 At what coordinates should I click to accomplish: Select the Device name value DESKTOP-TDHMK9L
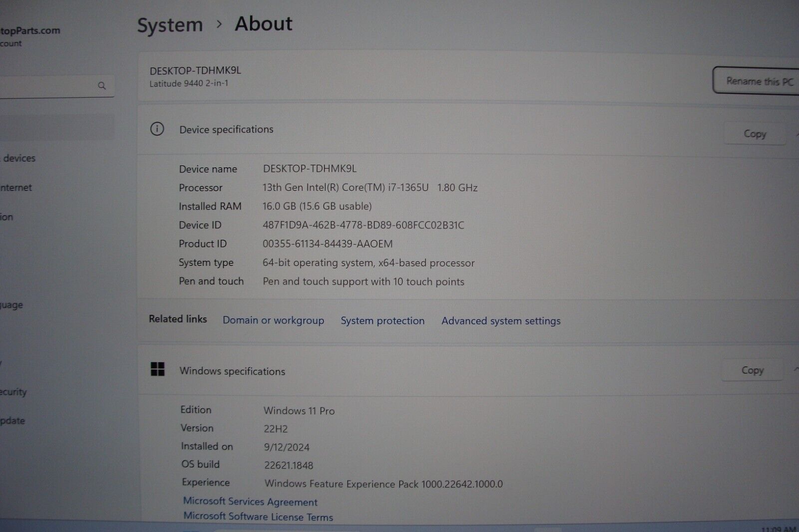[310, 169]
